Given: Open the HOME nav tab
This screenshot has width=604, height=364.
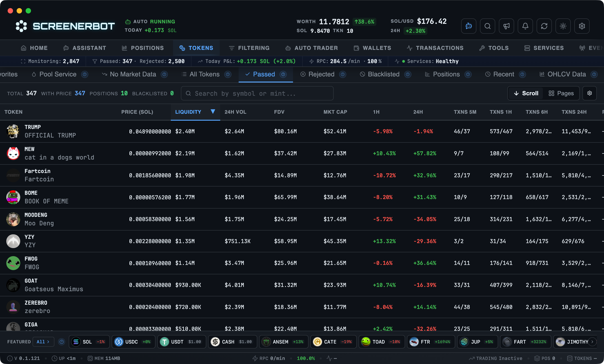Looking at the screenshot, I should 34,48.
